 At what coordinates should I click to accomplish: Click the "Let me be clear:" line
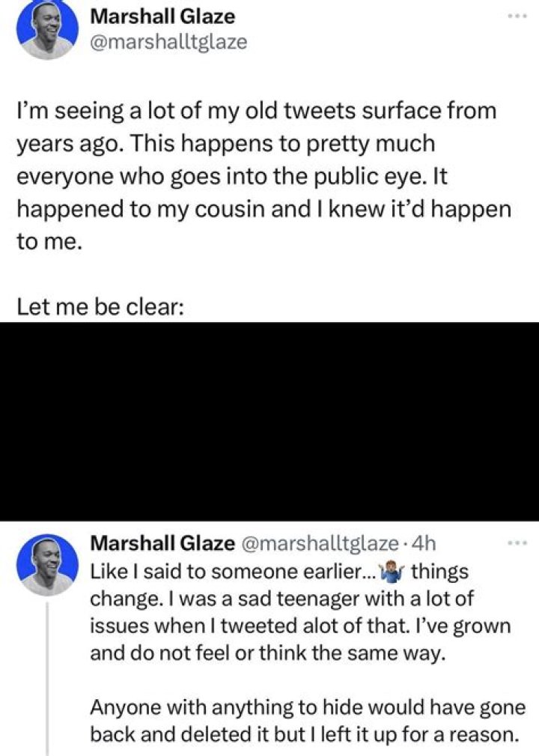100,306
